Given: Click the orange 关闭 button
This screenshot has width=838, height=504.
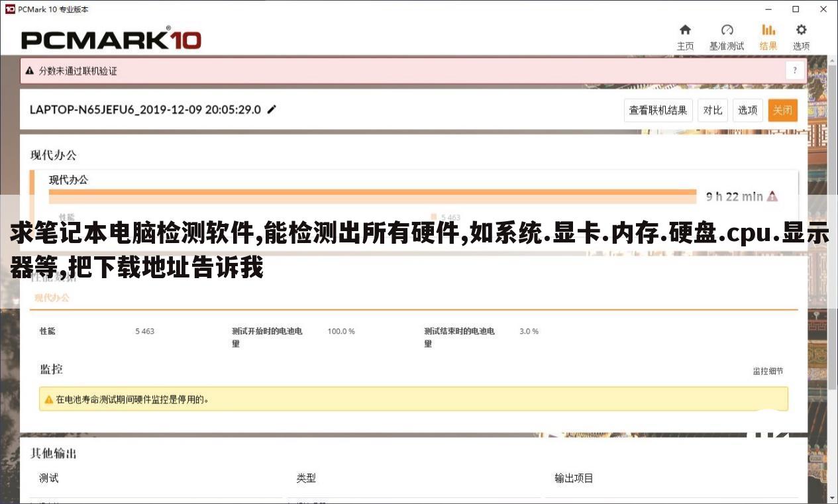Looking at the screenshot, I should tap(782, 110).
